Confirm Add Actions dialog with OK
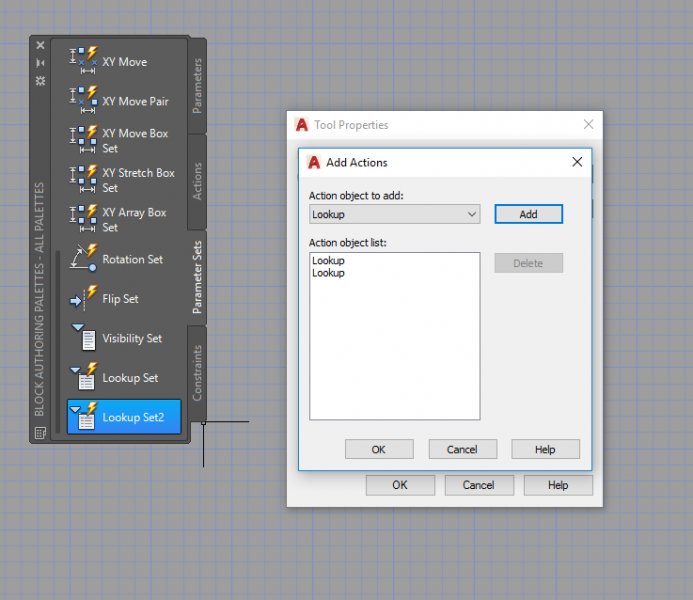This screenshot has height=600, width=693. click(379, 449)
